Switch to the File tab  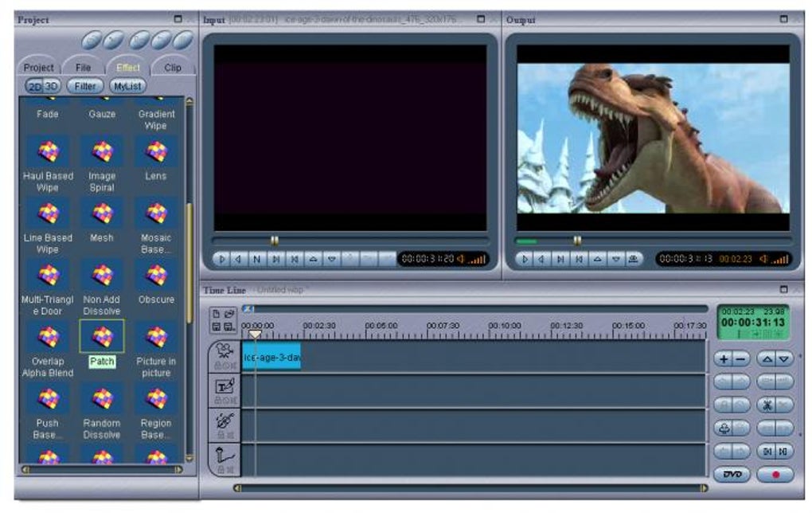[83, 68]
